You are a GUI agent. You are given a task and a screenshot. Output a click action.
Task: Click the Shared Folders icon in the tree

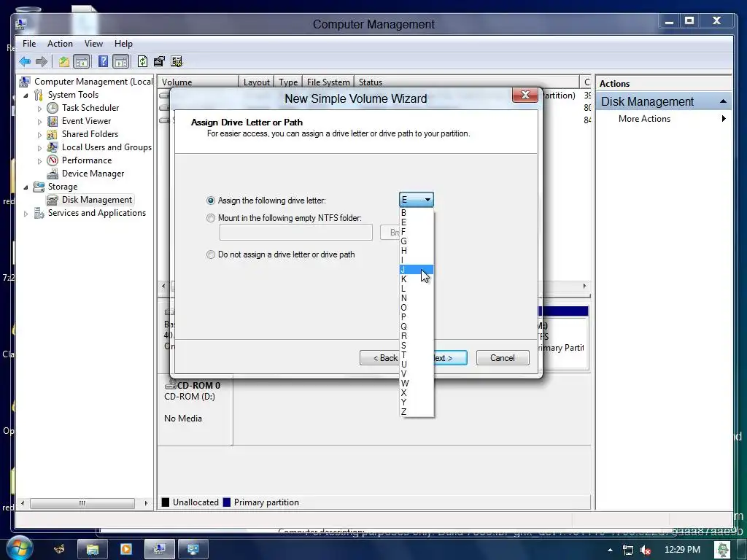[53, 134]
